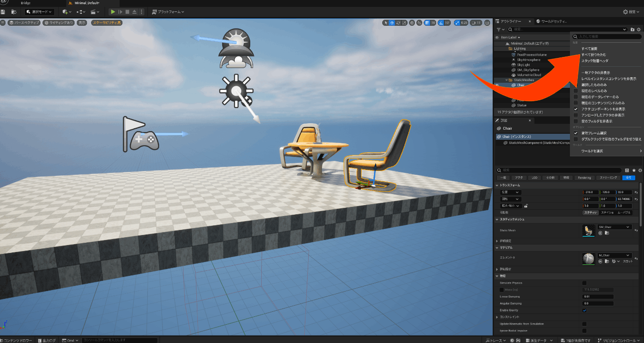Reset position value with undo arrow

click(636, 192)
